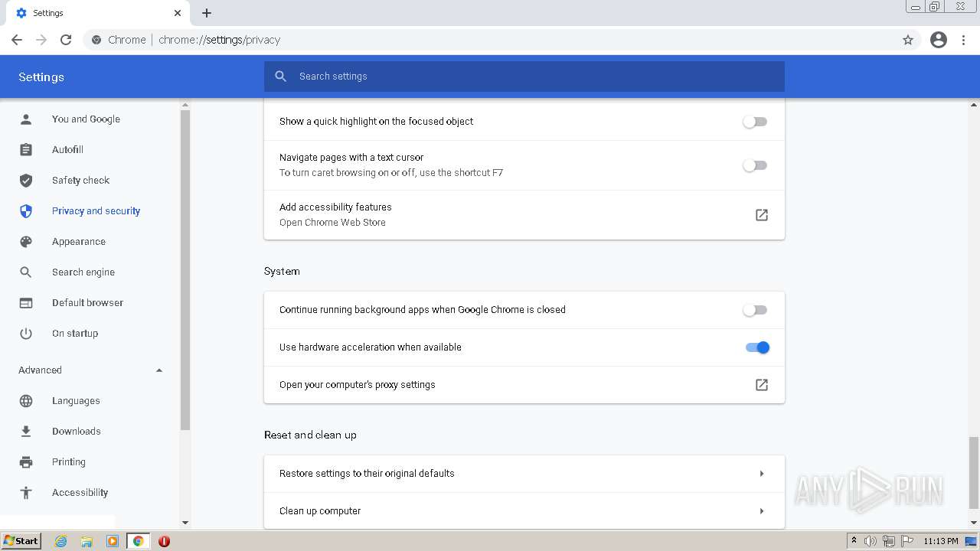Click the Open Chrome Web Store text
Viewport: 980px width, 551px height.
pos(332,223)
